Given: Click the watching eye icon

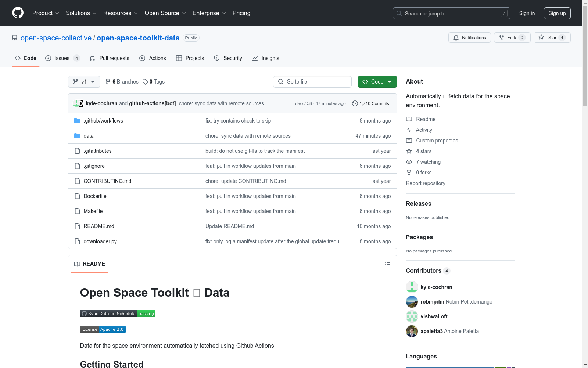Looking at the screenshot, I should coord(409,162).
